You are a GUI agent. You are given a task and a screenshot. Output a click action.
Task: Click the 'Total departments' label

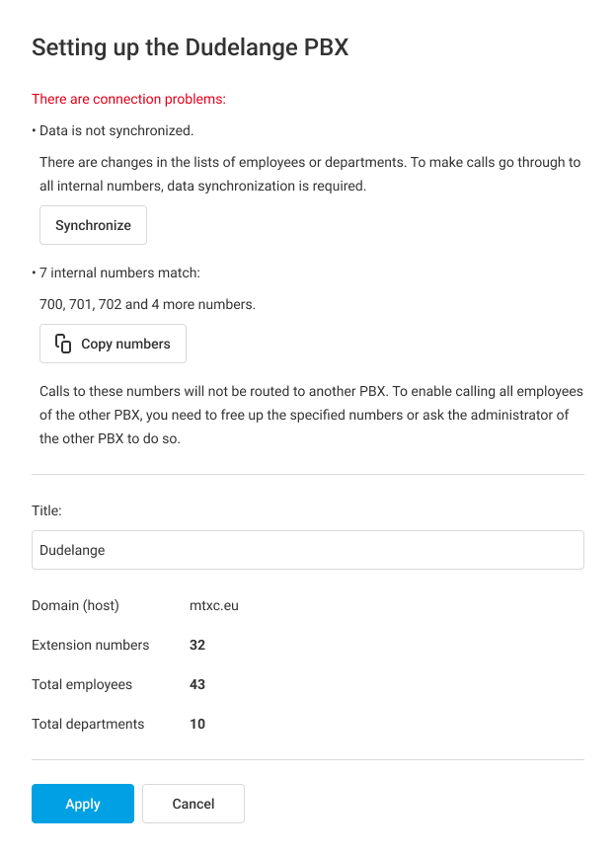tap(88, 724)
